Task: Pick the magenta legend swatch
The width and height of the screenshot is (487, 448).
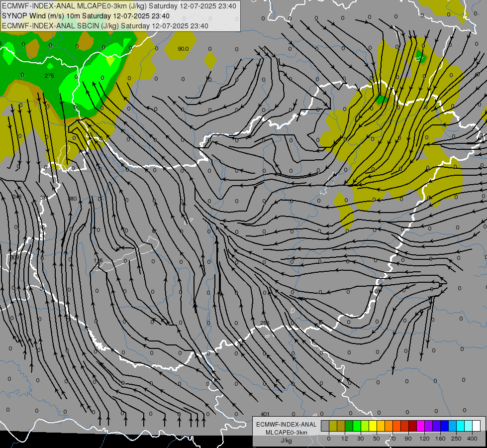Action: click(420, 426)
